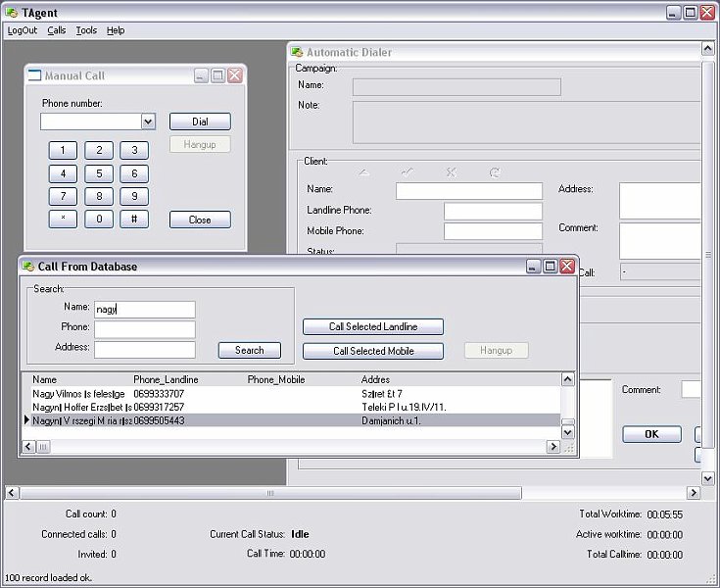Click the Phone search input field
Viewport: 720px width, 588px height.
(x=145, y=329)
